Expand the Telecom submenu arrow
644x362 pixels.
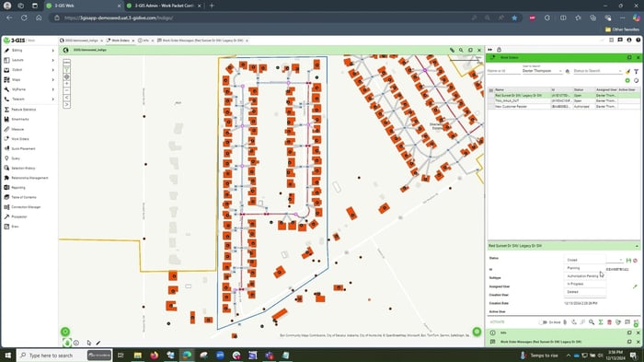(x=53, y=99)
